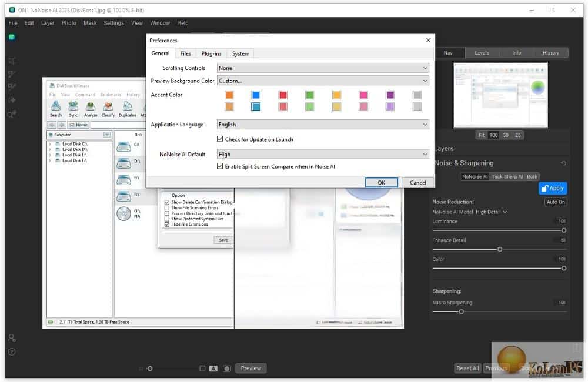Image resolution: width=588 pixels, height=382 pixels.
Task: Toggle Process Directory Links checkbox
Action: click(x=167, y=213)
